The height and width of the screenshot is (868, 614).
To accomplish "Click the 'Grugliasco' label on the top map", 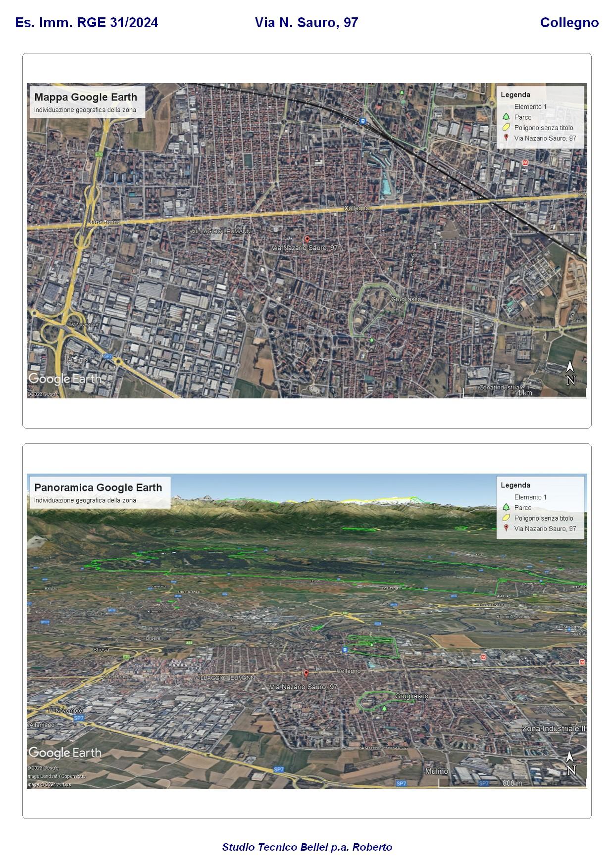I will (x=406, y=299).
